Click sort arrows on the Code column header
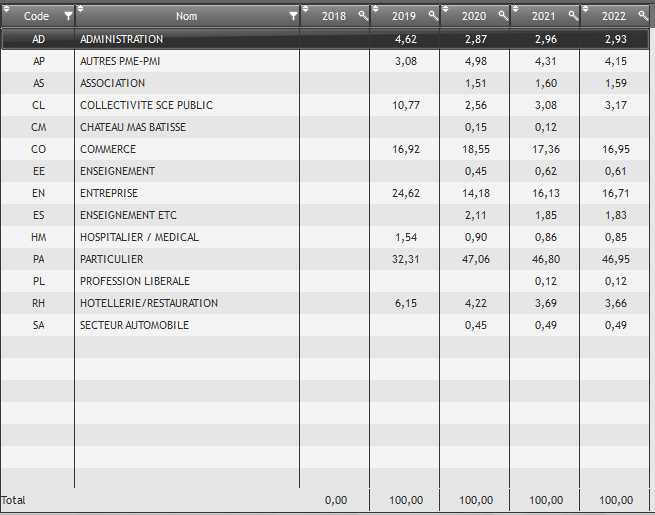 [x=6, y=11]
